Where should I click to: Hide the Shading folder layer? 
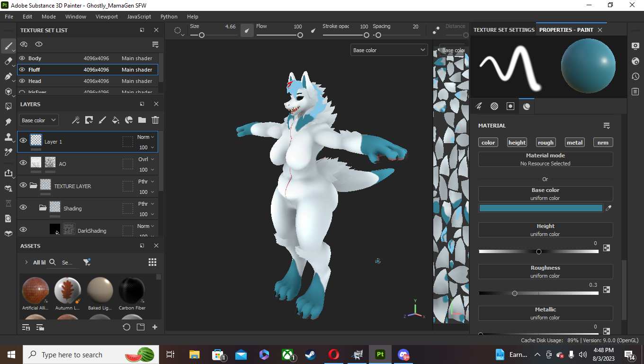point(23,207)
